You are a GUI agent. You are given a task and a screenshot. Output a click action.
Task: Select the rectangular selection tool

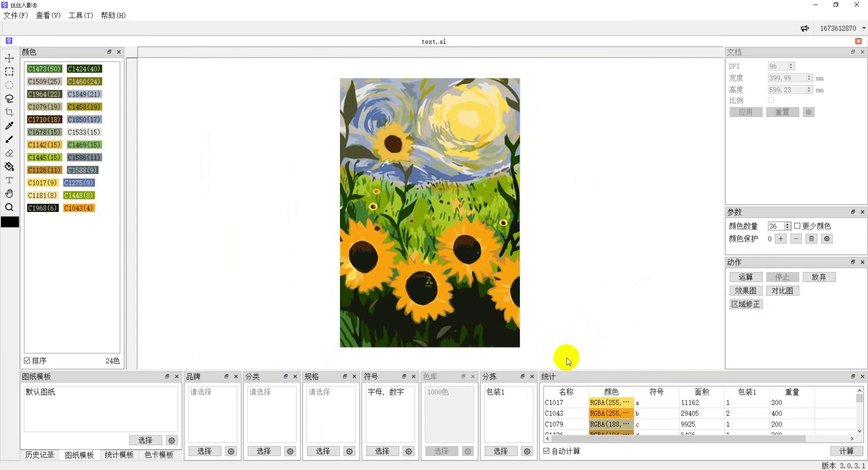(x=9, y=71)
